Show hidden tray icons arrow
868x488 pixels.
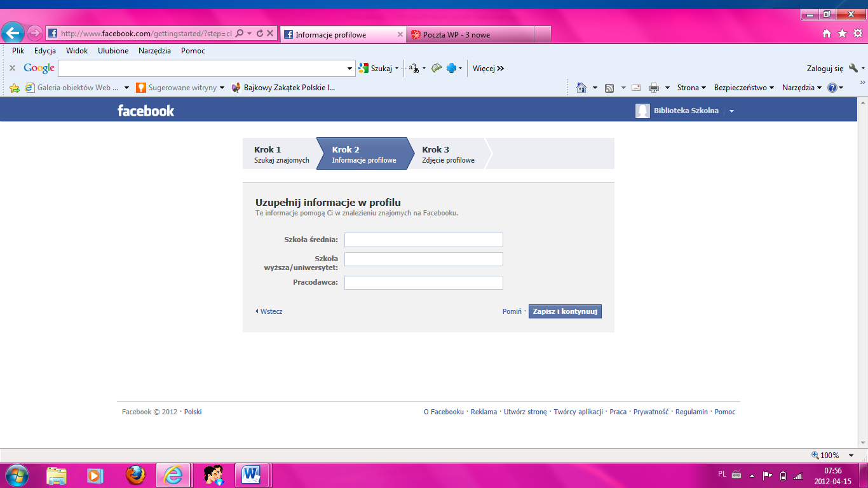[x=752, y=475]
